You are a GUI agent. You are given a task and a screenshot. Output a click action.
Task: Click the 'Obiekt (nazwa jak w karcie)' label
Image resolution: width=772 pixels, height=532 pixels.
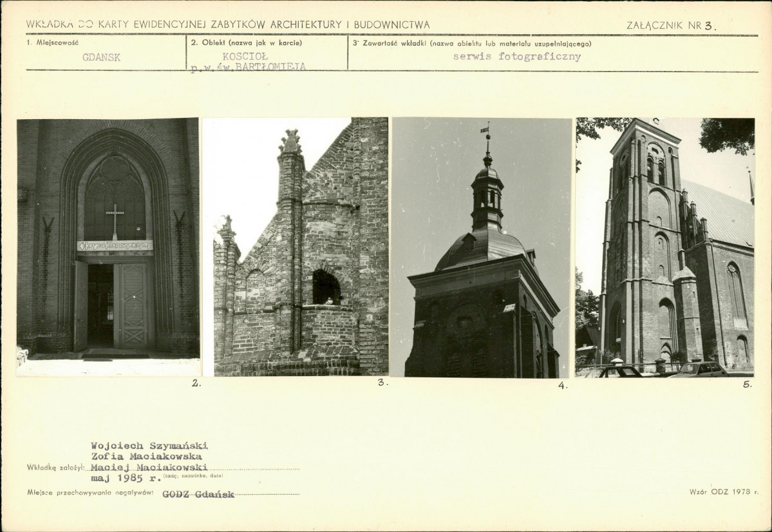[x=247, y=43]
